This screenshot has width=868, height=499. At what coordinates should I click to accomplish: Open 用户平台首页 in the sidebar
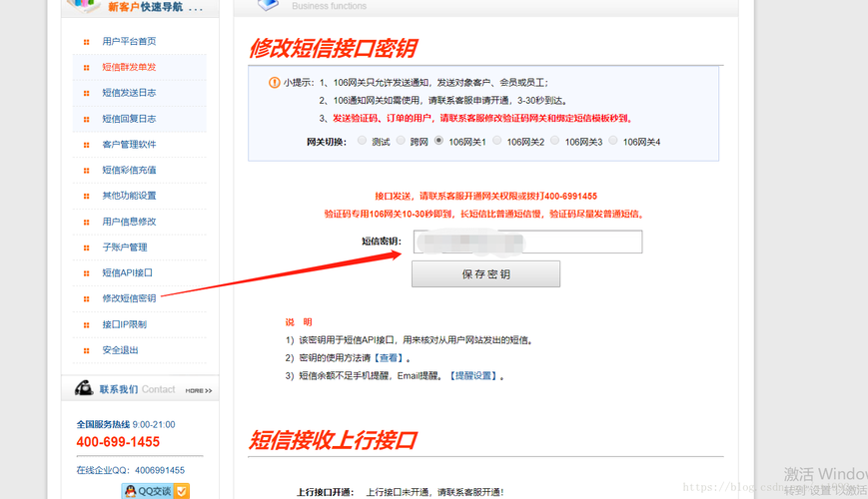pyautogui.click(x=129, y=42)
